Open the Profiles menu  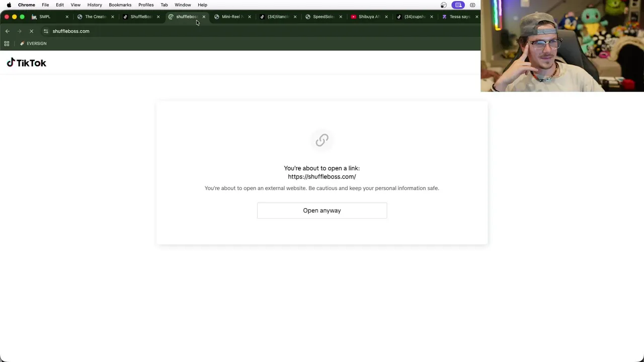click(x=146, y=5)
